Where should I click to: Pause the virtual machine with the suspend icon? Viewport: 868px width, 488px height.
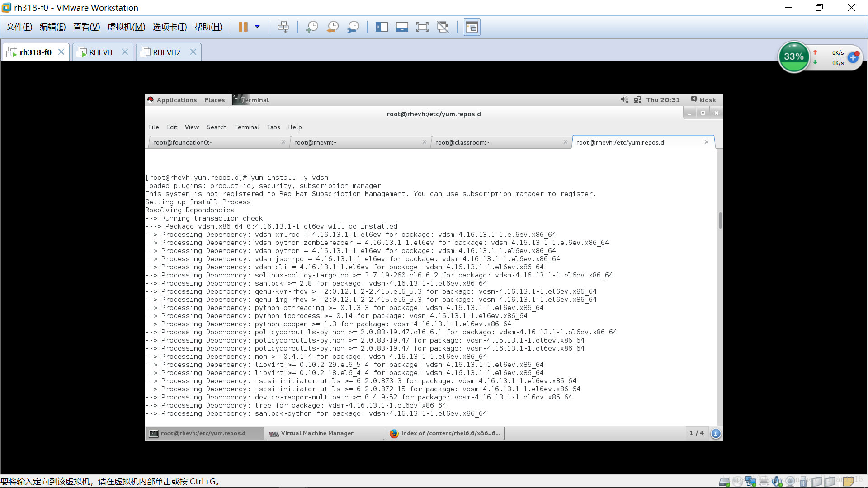[x=243, y=27]
